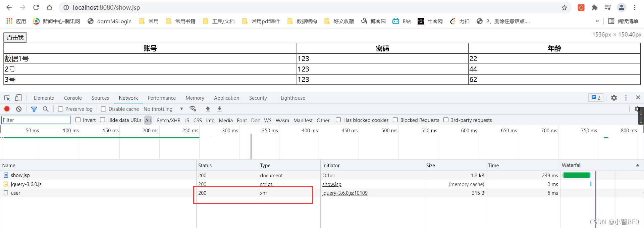Switch to the Performance tab
The image size is (644, 228).
(162, 98)
